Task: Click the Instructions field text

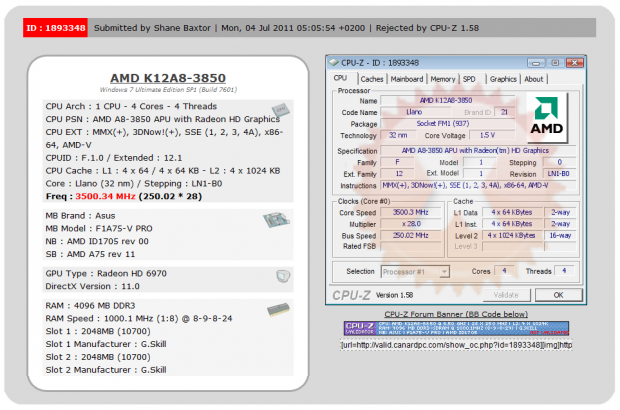Action: click(478, 185)
